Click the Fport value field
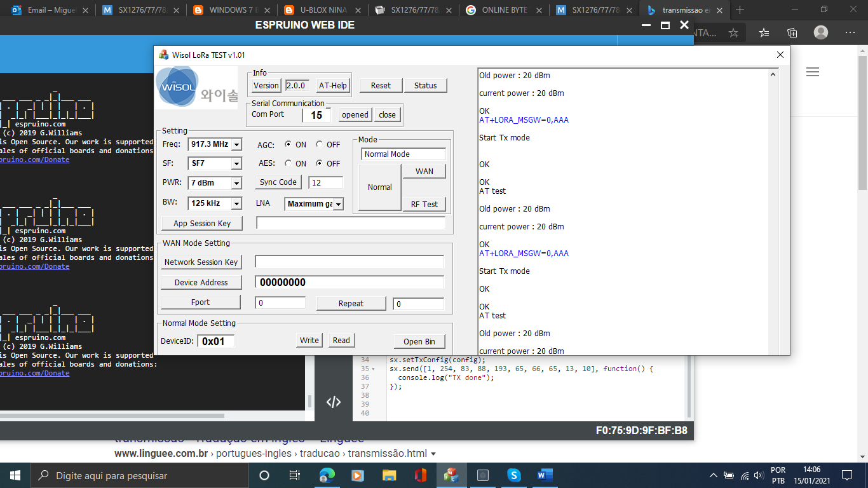 pos(280,304)
